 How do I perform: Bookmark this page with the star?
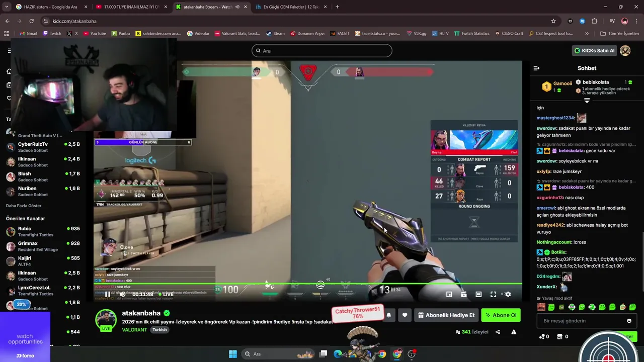[553, 21]
